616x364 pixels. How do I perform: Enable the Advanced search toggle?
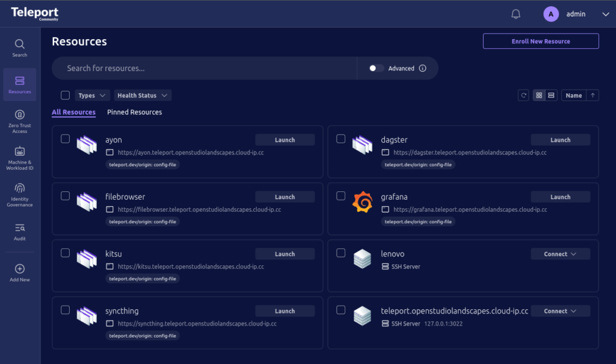[x=377, y=68]
